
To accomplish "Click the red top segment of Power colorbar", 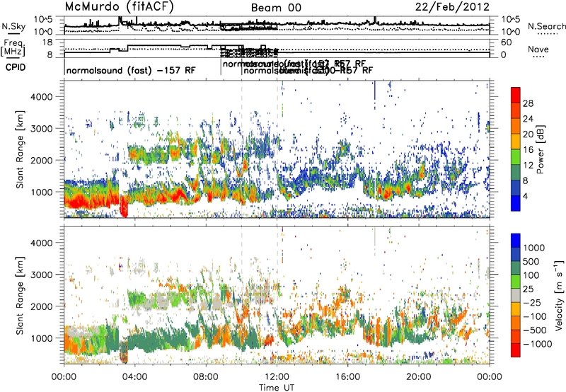I will (516, 95).
